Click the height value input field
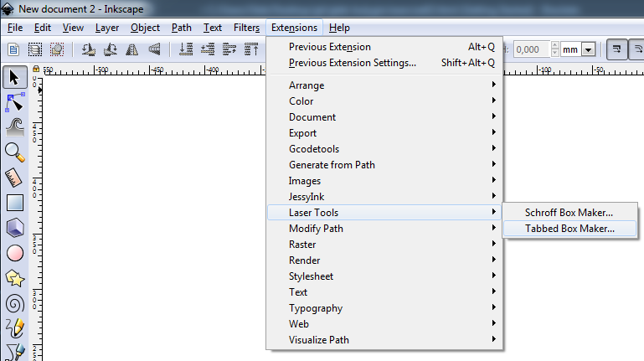This screenshot has height=361, width=644. (532, 49)
